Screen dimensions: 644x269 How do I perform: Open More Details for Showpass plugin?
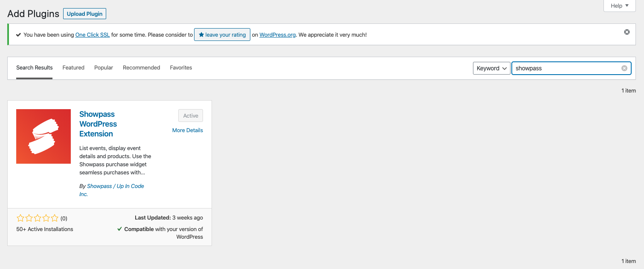tap(188, 130)
